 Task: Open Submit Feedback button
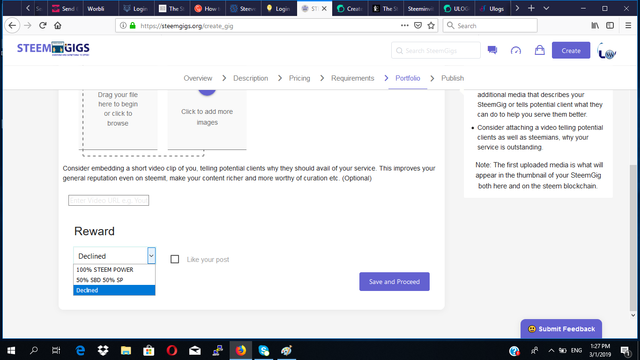(x=561, y=329)
